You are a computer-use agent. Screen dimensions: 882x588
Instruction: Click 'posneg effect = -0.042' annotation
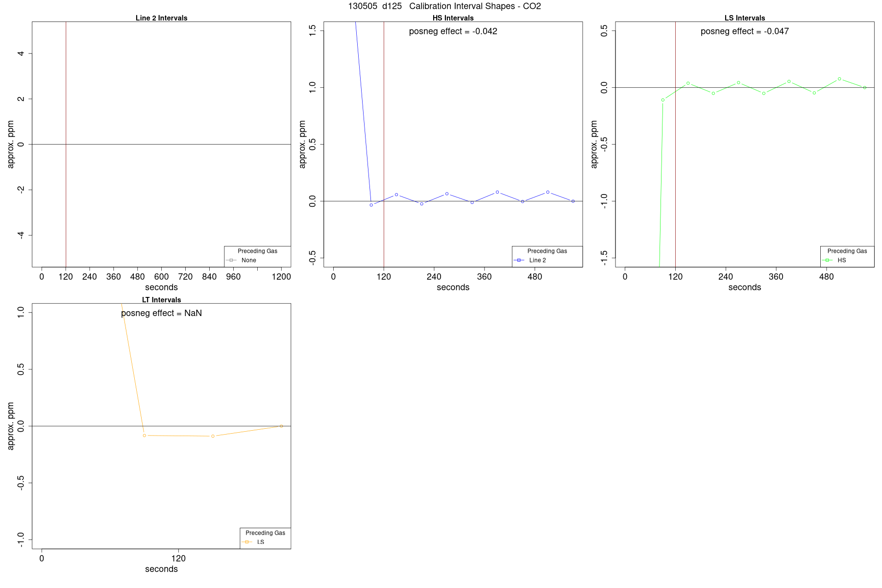(453, 31)
